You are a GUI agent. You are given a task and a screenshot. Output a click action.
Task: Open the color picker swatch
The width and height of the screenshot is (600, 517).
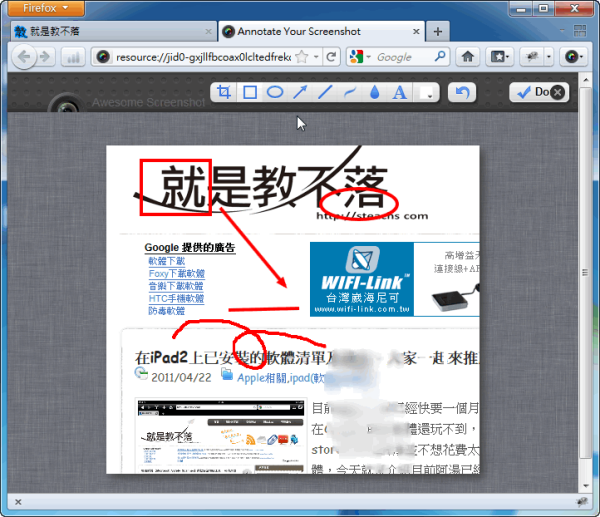(x=426, y=92)
